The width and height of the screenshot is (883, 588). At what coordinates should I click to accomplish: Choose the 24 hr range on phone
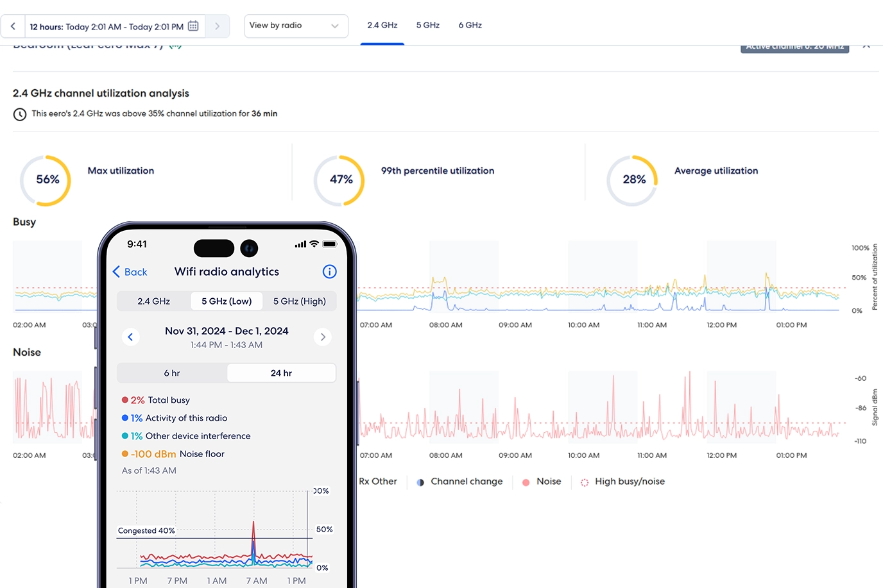coord(281,373)
